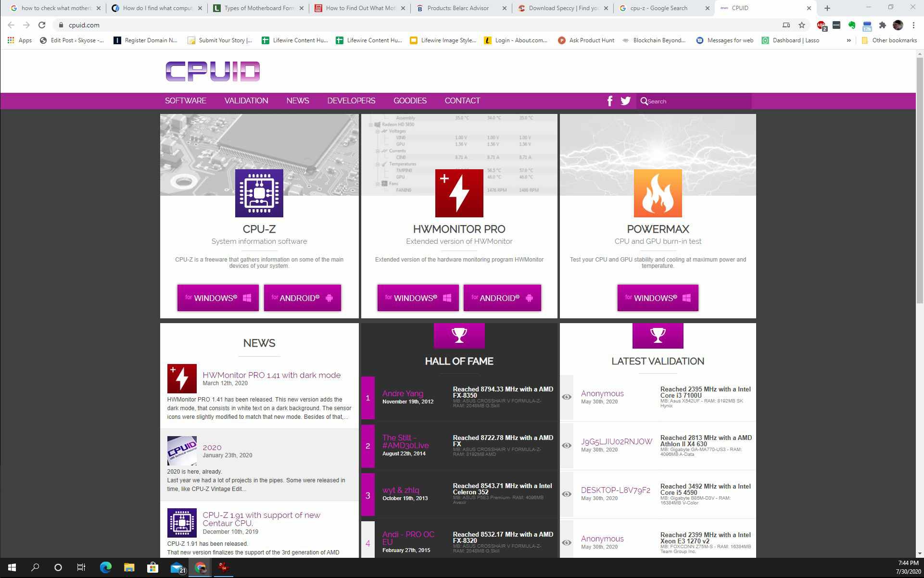Open CPU-Z 1.91 Centaur CPU article
924x578 pixels.
click(261, 519)
